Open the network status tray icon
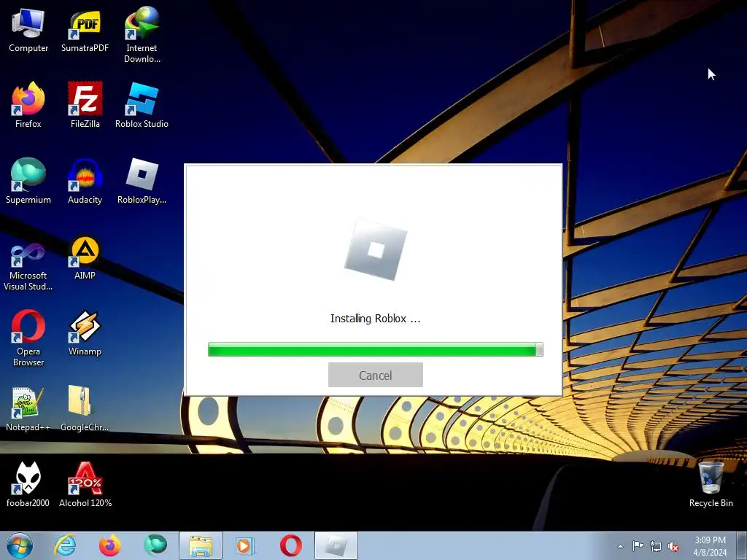This screenshot has height=560, width=747. (656, 546)
